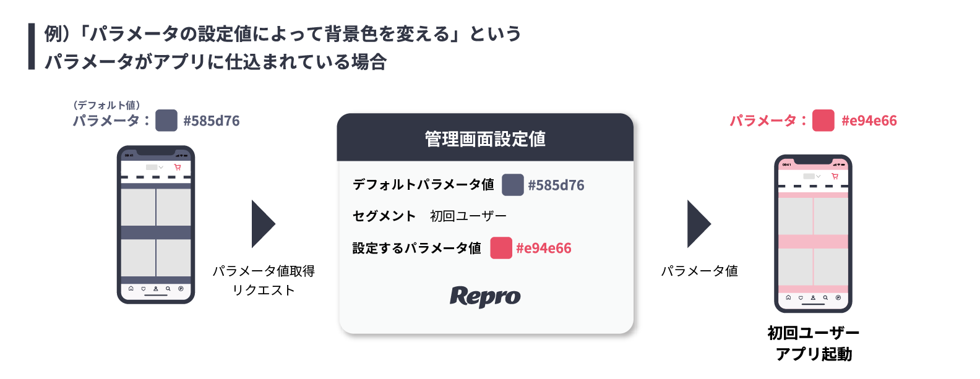Tap the heart icon on pink phone
The width and height of the screenshot is (980, 379).
[x=801, y=297]
